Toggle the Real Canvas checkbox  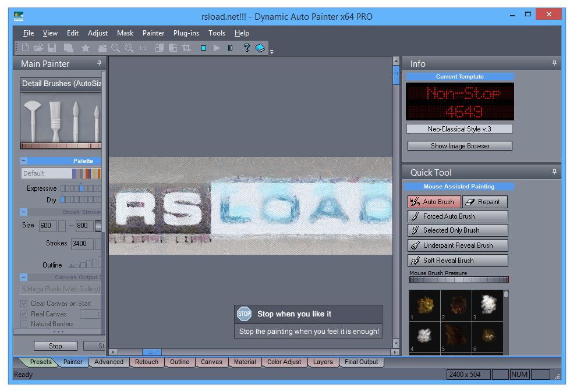coord(24,314)
